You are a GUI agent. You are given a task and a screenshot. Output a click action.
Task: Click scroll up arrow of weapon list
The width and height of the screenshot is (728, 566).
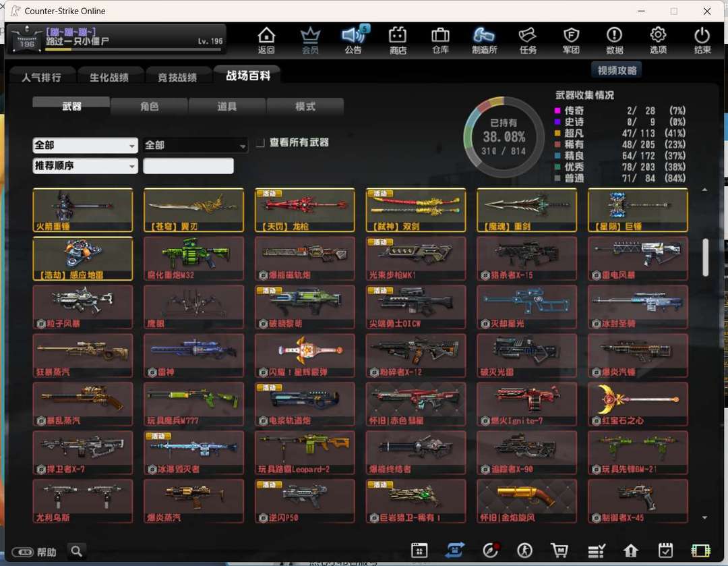pyautogui.click(x=705, y=190)
